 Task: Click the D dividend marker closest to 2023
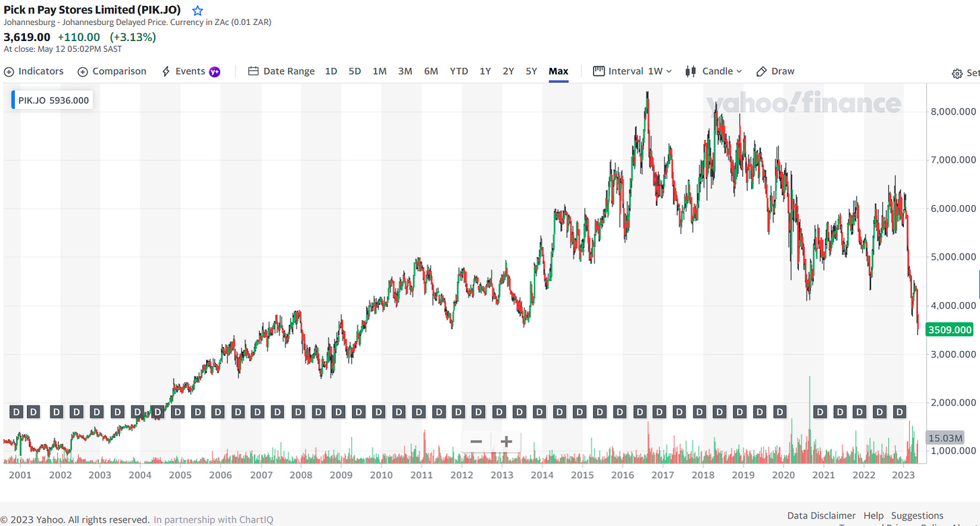point(900,411)
